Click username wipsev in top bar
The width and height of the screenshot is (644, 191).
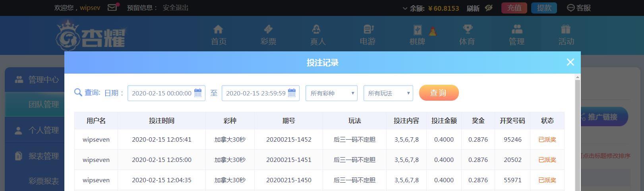tap(90, 8)
